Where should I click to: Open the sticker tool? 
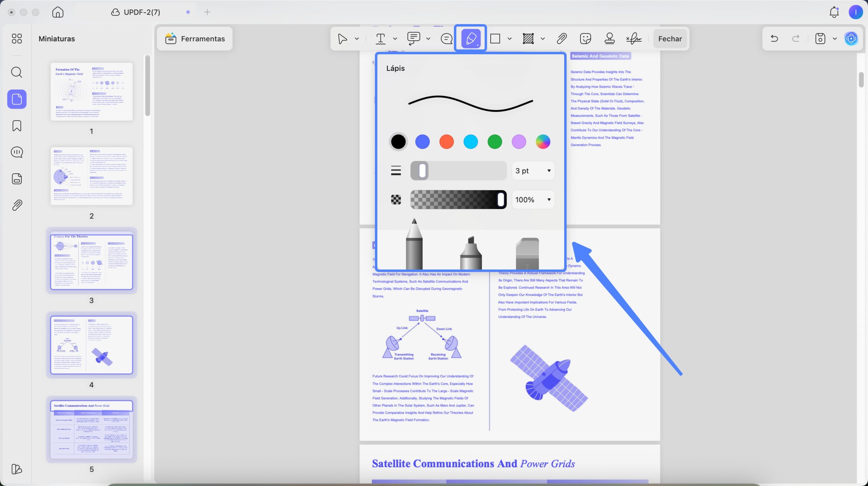[586, 39]
